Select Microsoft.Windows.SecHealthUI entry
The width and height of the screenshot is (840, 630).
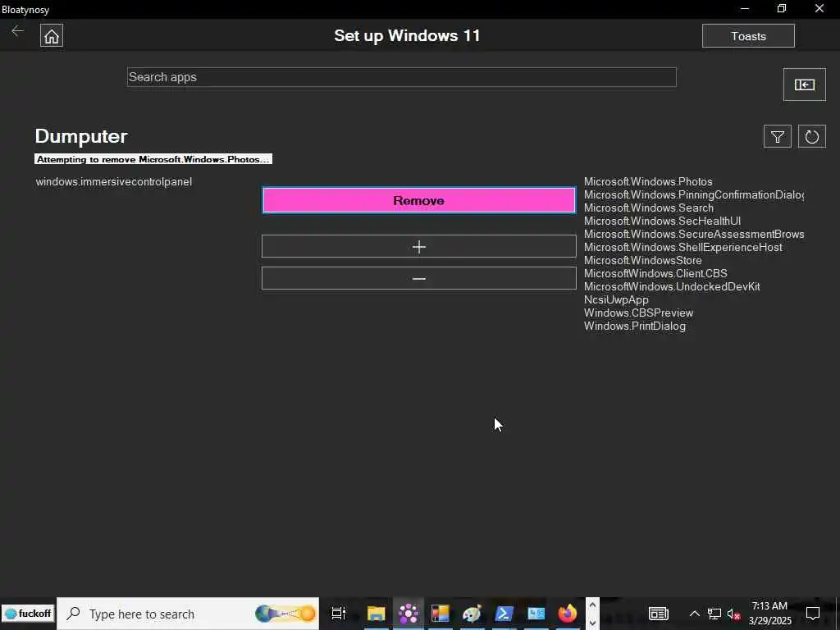click(x=662, y=221)
